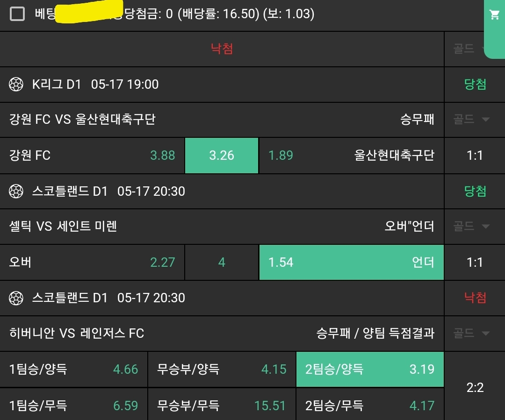The height and width of the screenshot is (420, 505).
Task: Choose the 언더 option at 1.54
Action: (x=351, y=262)
